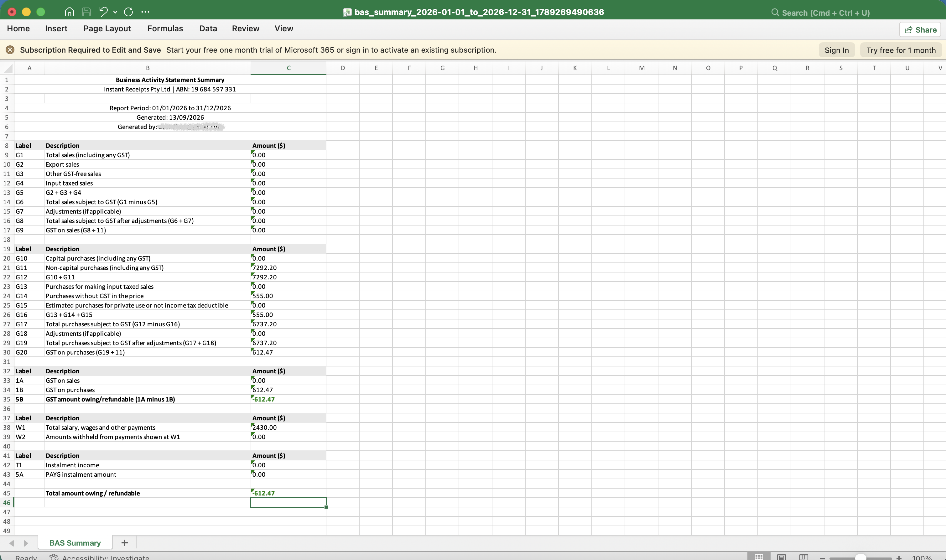Open the more options ellipsis in title bar
Viewport: 946px width, 560px height.
tap(145, 12)
